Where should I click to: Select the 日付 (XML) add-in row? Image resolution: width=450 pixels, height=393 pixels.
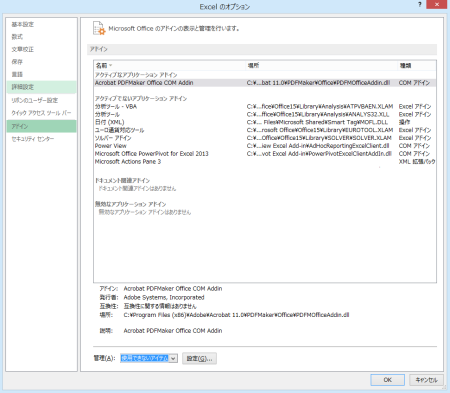coord(265,122)
